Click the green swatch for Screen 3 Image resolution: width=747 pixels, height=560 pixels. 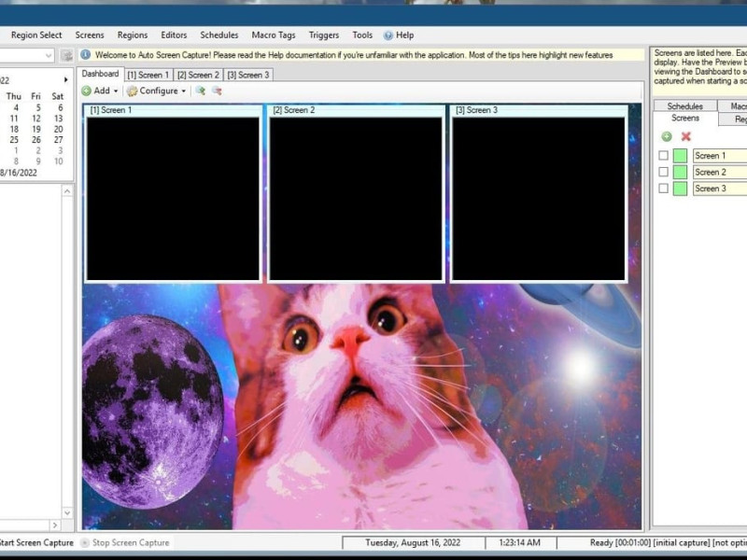click(x=680, y=189)
